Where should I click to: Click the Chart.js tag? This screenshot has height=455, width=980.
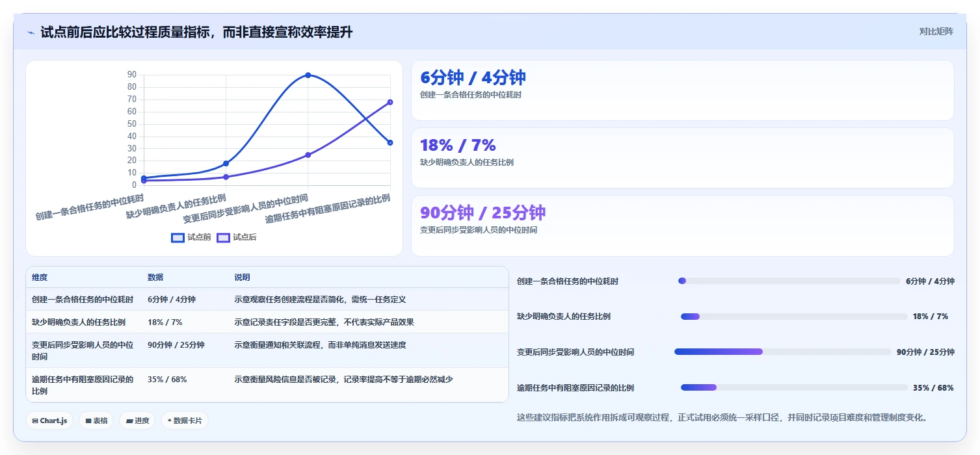(x=49, y=421)
